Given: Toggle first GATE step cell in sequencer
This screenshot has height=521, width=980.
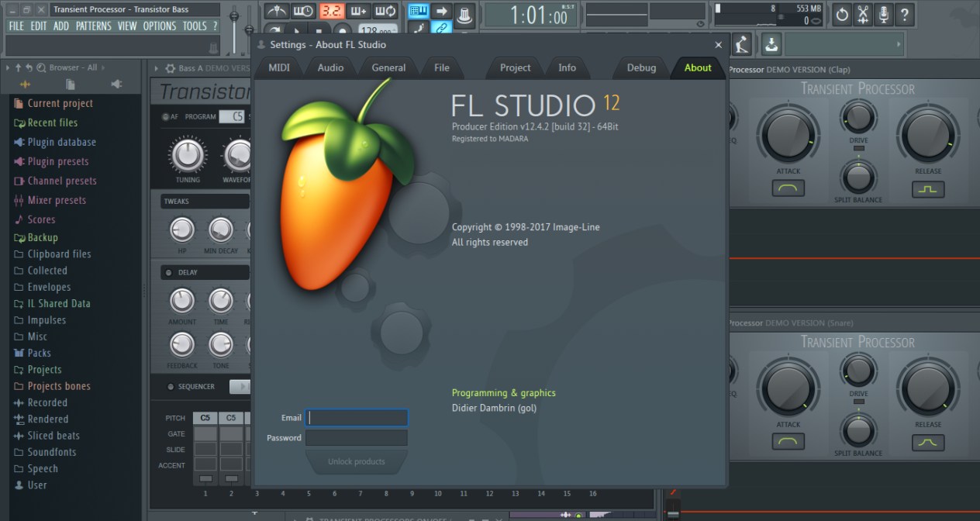Looking at the screenshot, I should click(x=205, y=434).
